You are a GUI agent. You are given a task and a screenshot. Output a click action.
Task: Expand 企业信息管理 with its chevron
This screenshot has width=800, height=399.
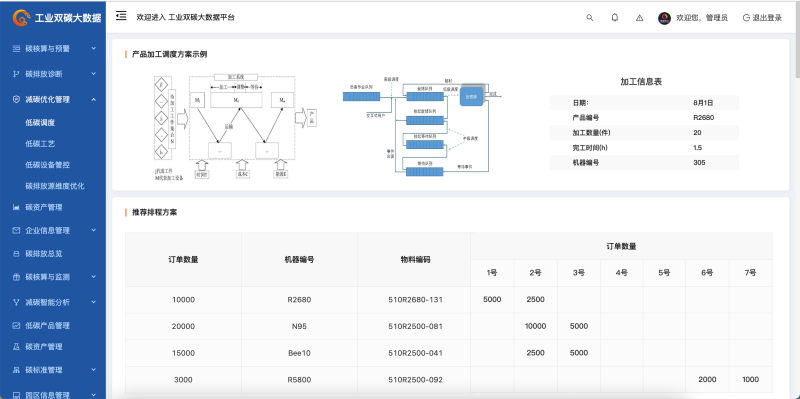click(93, 231)
